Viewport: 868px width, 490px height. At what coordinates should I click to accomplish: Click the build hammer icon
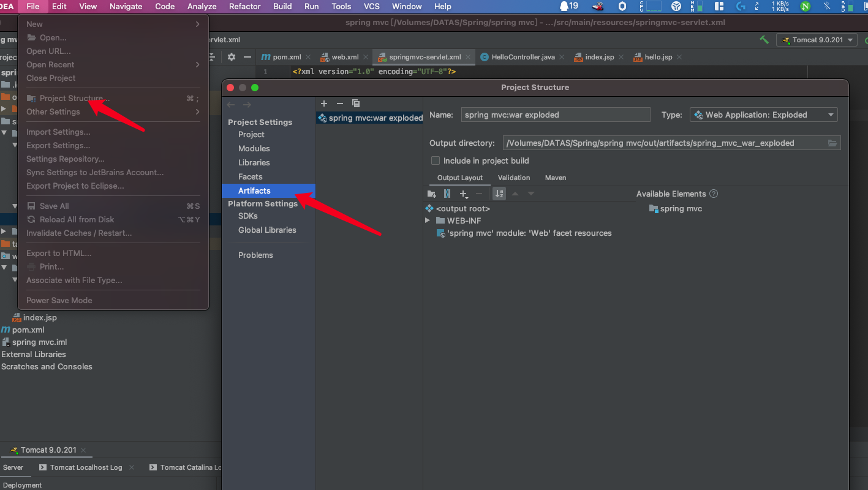[764, 40]
